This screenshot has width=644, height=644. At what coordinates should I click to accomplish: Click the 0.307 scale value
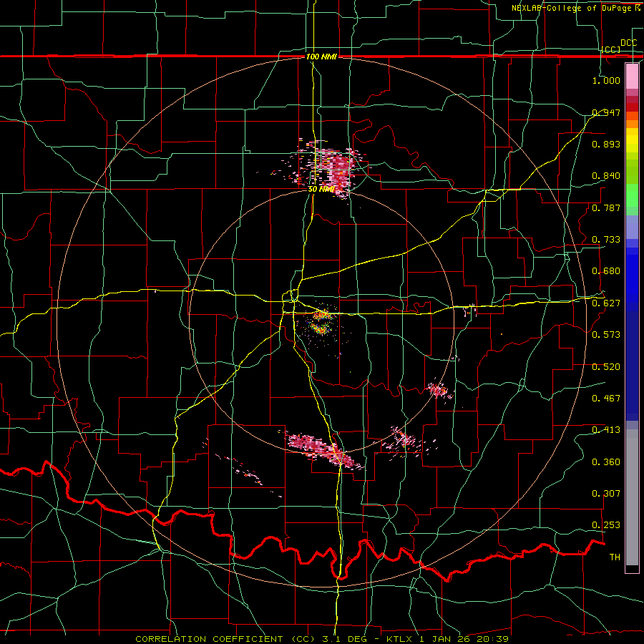click(606, 493)
